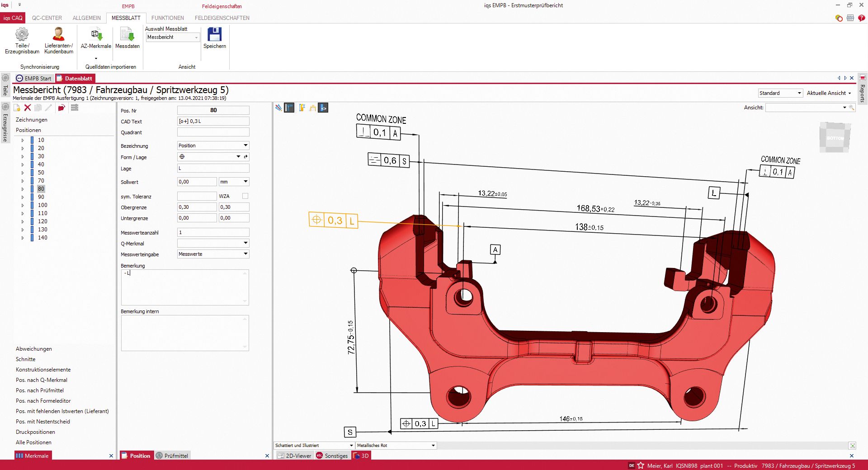
Task: Select the Lieferanten-/Kundenbaum icon
Action: click(x=58, y=41)
